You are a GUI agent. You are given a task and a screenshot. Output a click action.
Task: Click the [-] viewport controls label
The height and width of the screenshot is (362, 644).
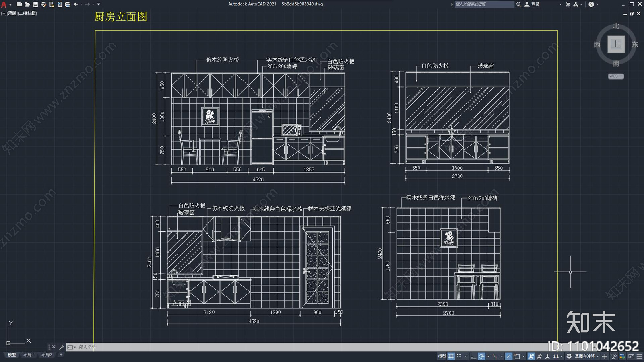tap(4, 13)
